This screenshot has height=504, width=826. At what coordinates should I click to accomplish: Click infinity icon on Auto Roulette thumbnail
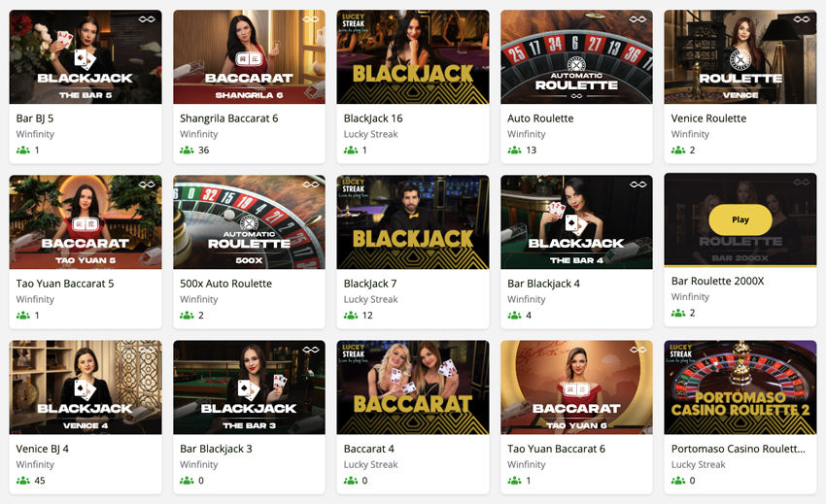tap(637, 19)
